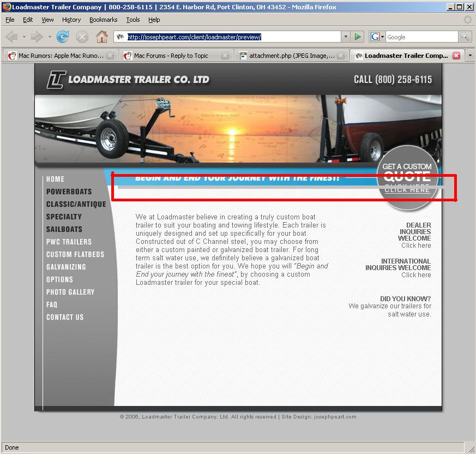Open the Edit menu

pos(28,20)
